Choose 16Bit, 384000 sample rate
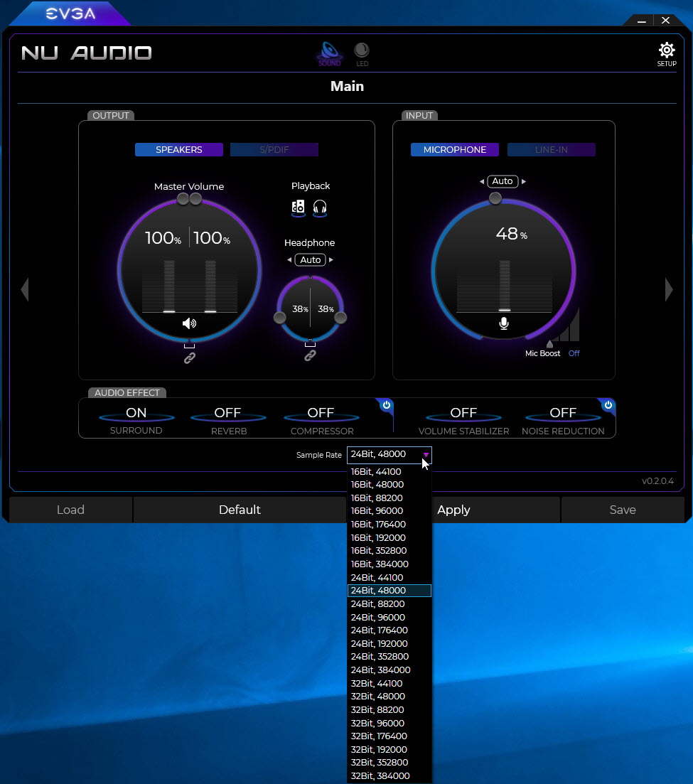The width and height of the screenshot is (693, 784). (390, 564)
